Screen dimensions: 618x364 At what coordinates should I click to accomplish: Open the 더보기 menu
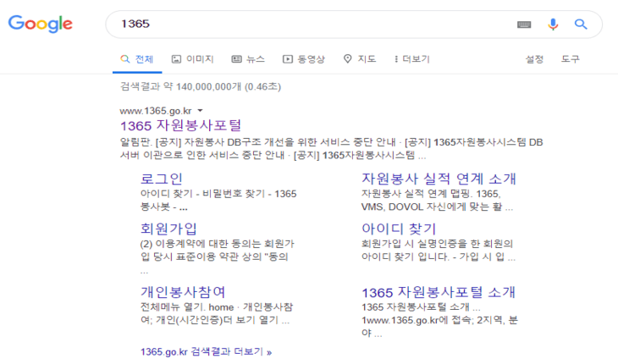pyautogui.click(x=412, y=59)
